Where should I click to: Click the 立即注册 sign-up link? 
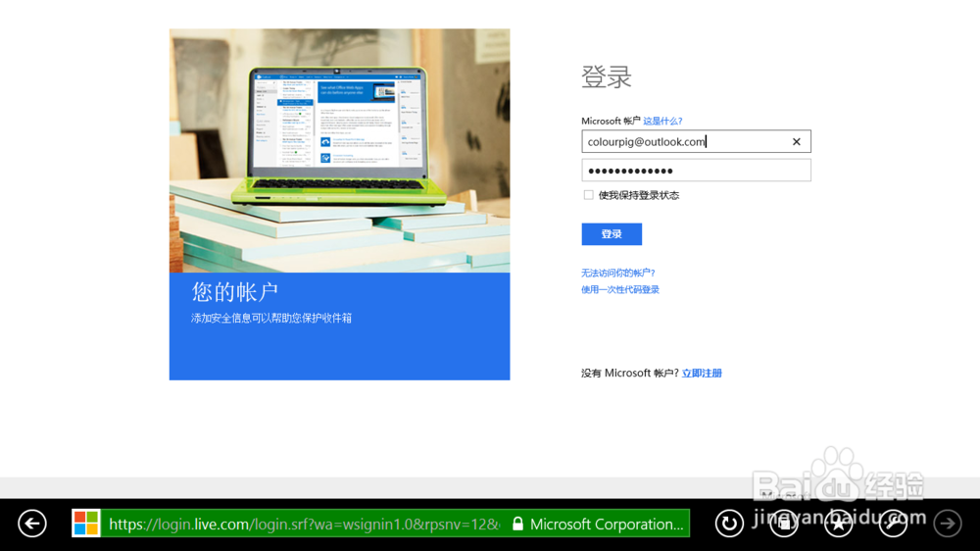(x=702, y=374)
